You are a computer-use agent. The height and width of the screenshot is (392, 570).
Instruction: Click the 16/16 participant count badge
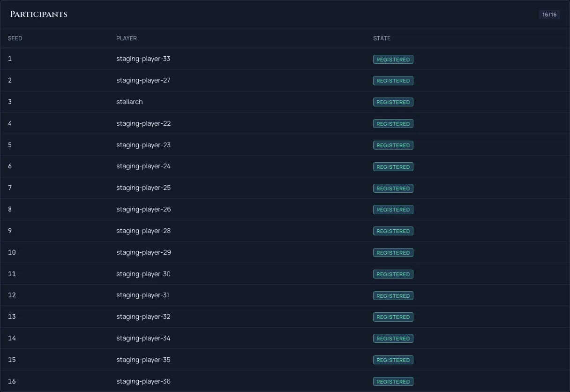549,15
